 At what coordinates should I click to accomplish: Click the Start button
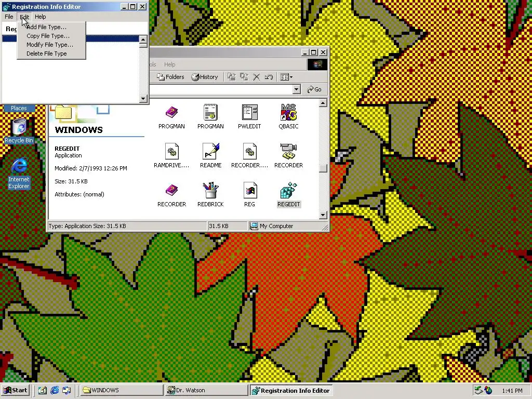pyautogui.click(x=15, y=391)
